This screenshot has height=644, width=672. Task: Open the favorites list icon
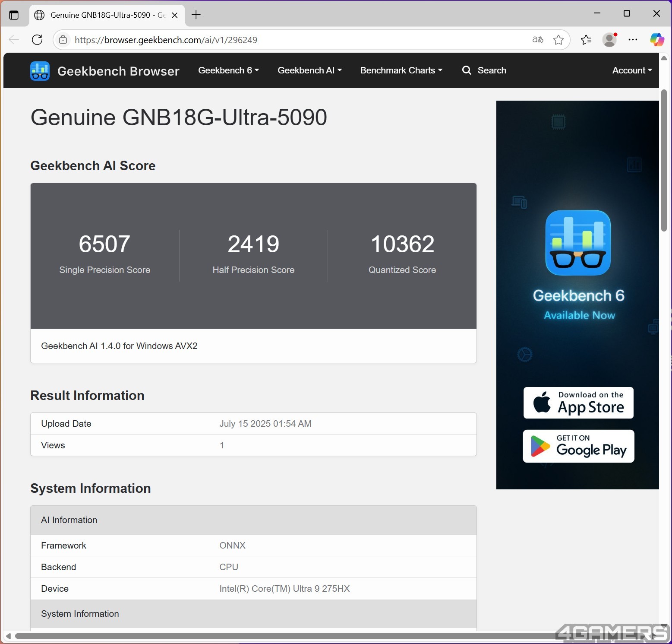tap(586, 40)
